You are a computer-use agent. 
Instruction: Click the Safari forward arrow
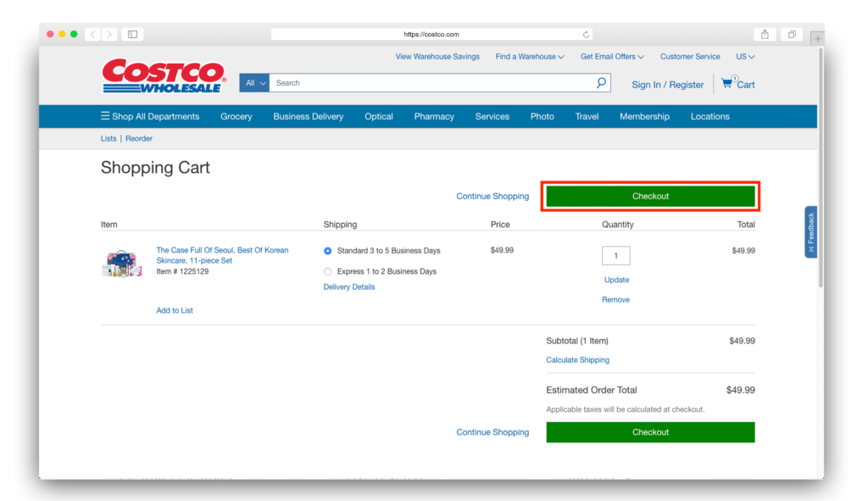(x=109, y=34)
